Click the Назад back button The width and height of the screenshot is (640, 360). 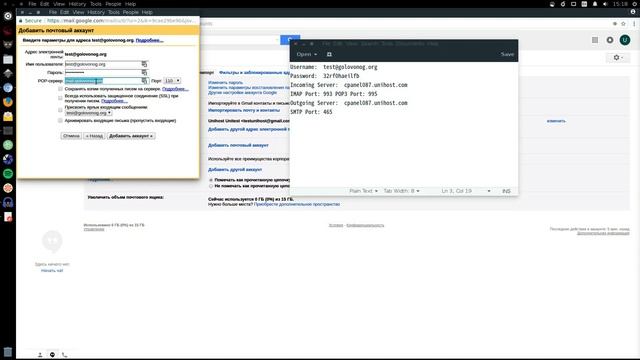click(94, 136)
